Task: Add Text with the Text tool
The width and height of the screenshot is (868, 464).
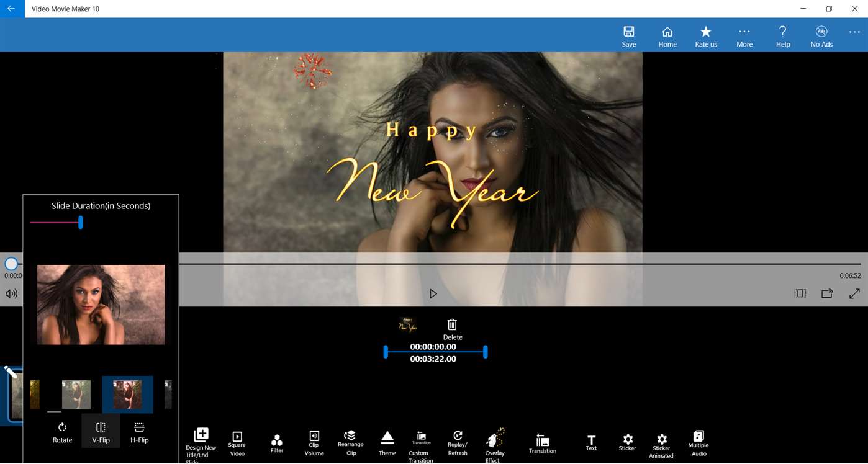Action: 591,443
